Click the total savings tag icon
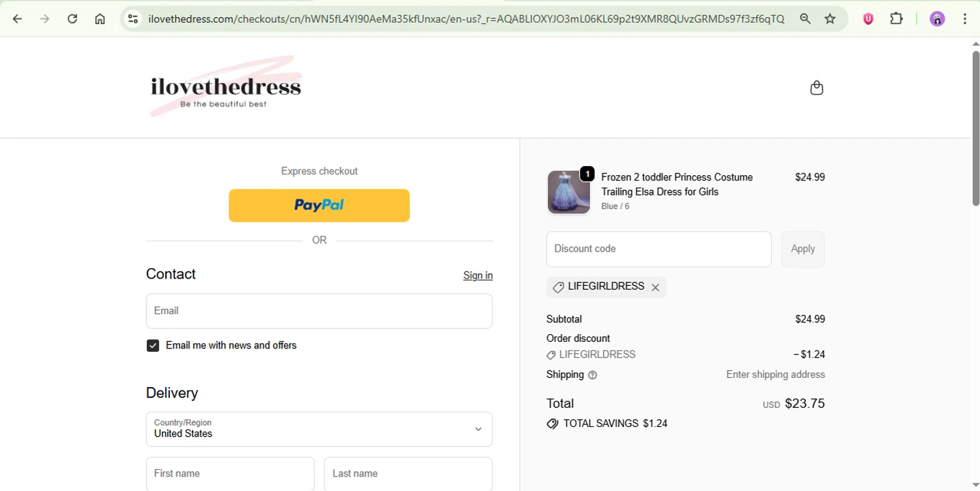Viewport: 980px width, 491px height. (552, 424)
